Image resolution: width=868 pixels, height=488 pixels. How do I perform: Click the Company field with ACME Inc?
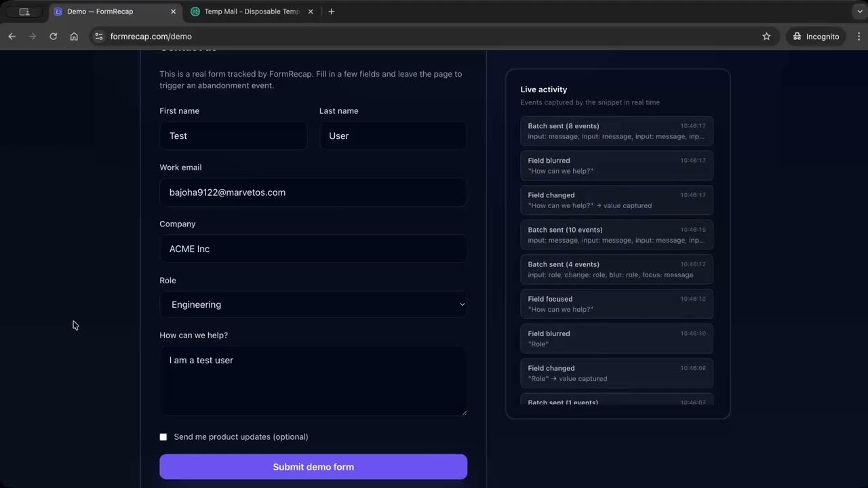tap(313, 249)
